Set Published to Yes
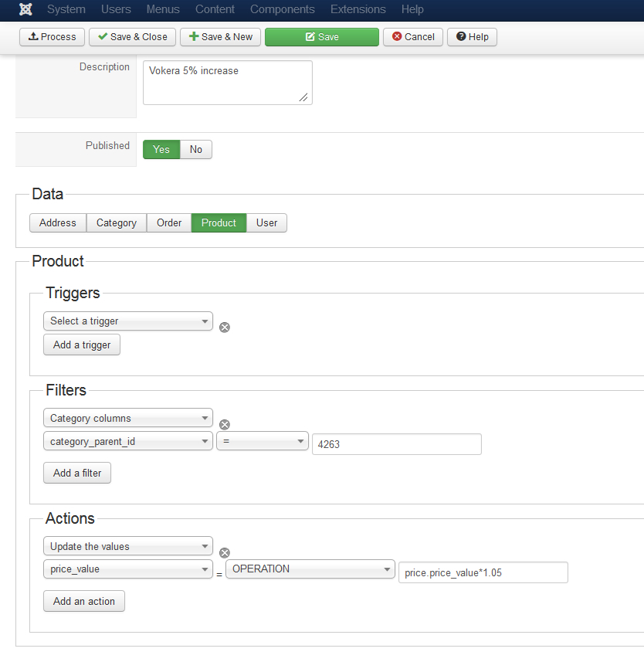 coord(161,149)
